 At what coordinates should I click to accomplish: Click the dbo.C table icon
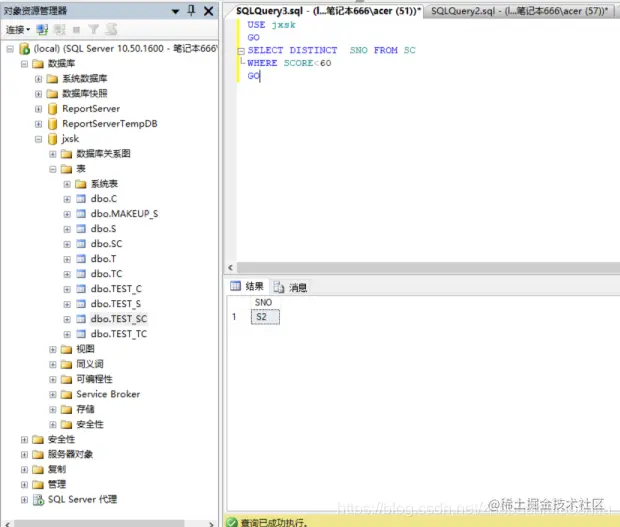tap(81, 199)
